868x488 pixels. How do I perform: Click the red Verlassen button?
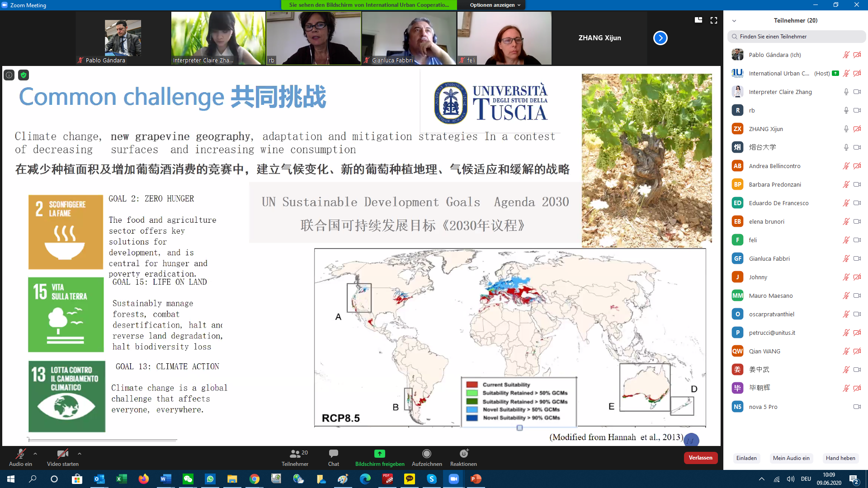700,458
